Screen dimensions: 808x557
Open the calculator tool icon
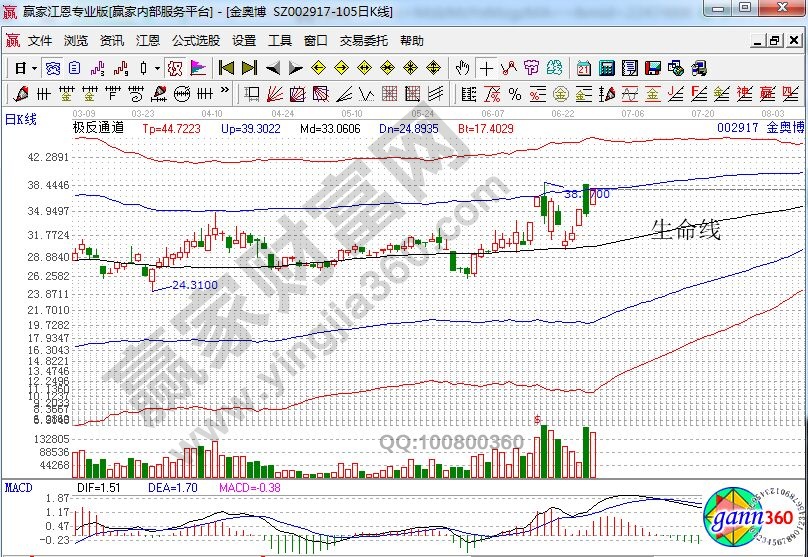coord(607,68)
